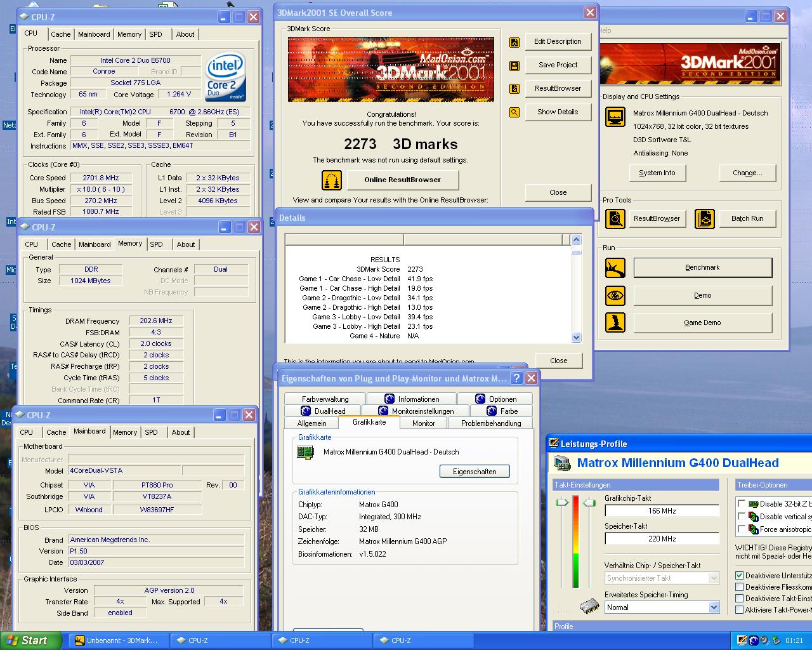Click the Batch Run button
The width and height of the screenshot is (812, 650).
pos(747,218)
